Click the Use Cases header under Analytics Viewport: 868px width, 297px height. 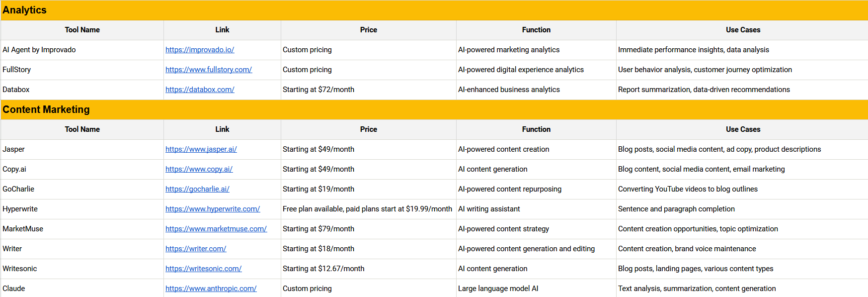pos(743,30)
